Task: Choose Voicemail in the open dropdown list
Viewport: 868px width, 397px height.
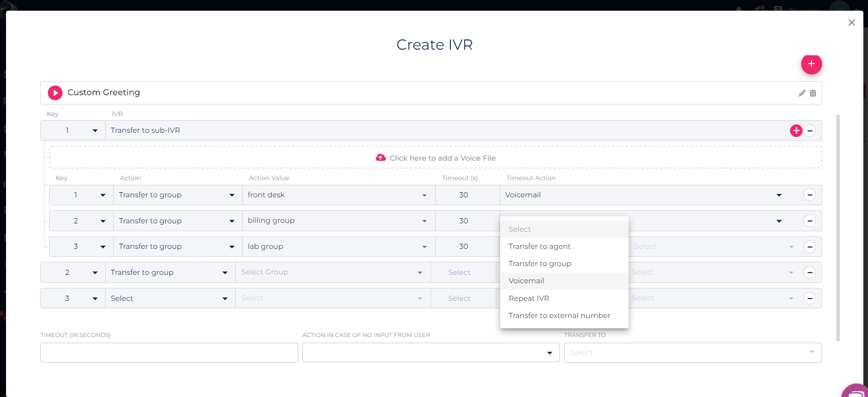Action: (x=526, y=281)
